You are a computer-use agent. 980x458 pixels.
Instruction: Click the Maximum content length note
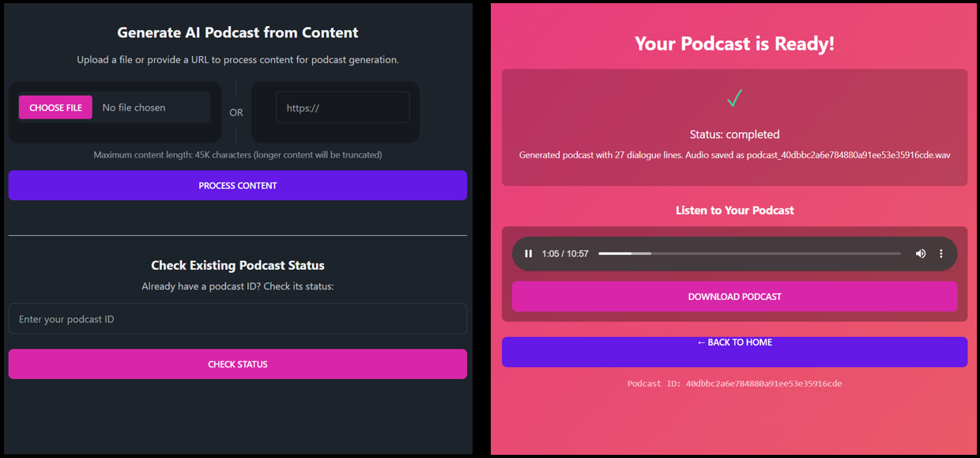click(x=238, y=155)
